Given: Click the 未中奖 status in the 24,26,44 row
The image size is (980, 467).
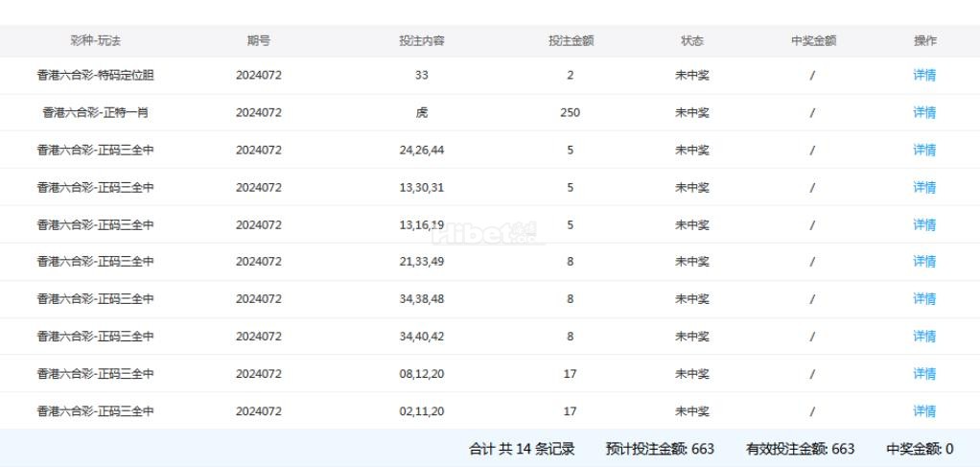Looking at the screenshot, I should click(x=692, y=150).
